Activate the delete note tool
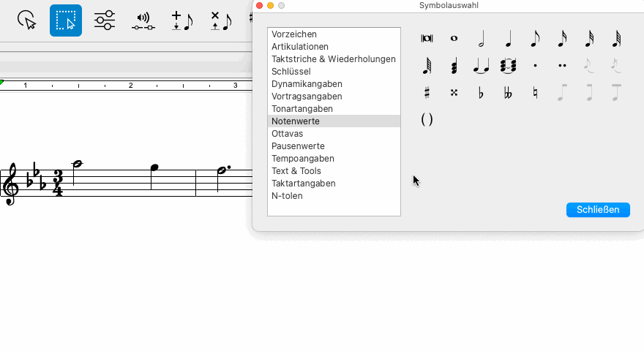The width and height of the screenshot is (644, 351). pos(220,20)
